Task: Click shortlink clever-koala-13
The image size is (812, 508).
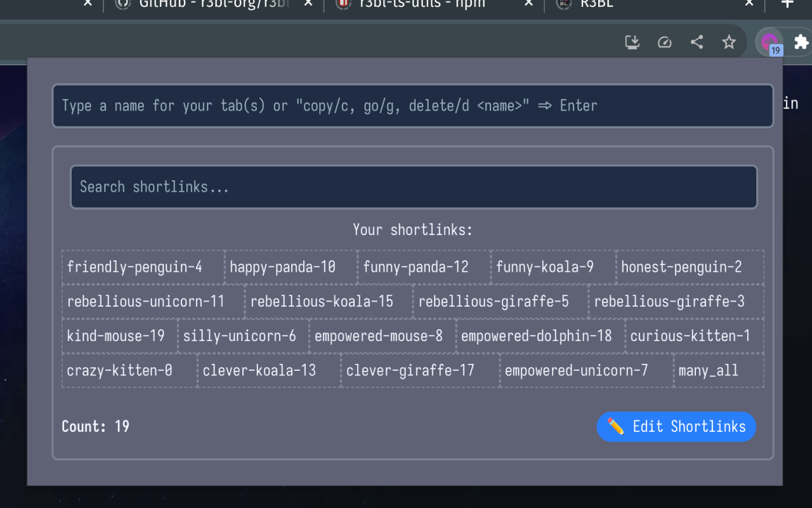Action: pyautogui.click(x=269, y=370)
